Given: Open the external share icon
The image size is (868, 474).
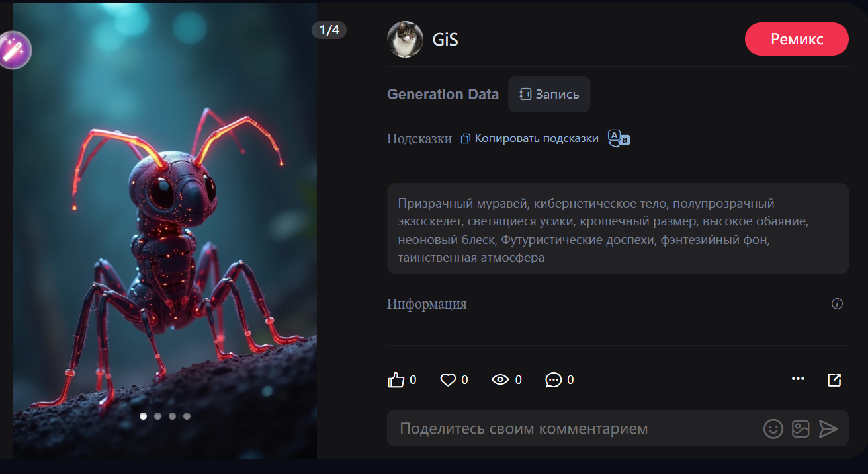Looking at the screenshot, I should point(834,379).
